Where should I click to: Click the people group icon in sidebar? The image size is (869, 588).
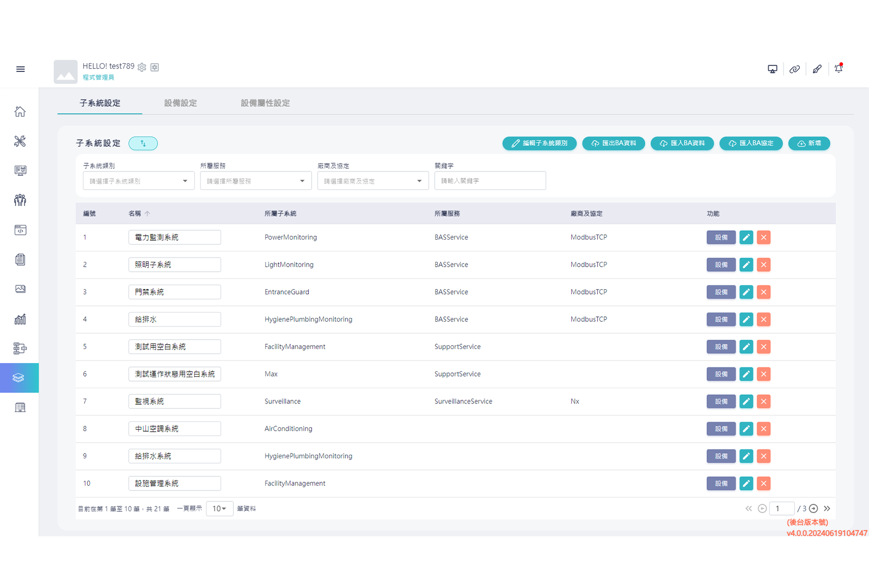coord(20,200)
